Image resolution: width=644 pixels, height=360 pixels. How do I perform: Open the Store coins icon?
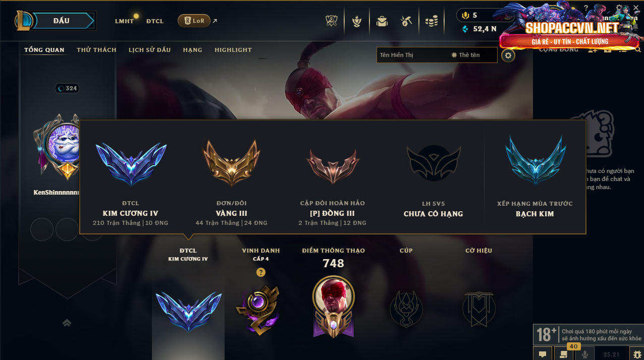pos(431,21)
